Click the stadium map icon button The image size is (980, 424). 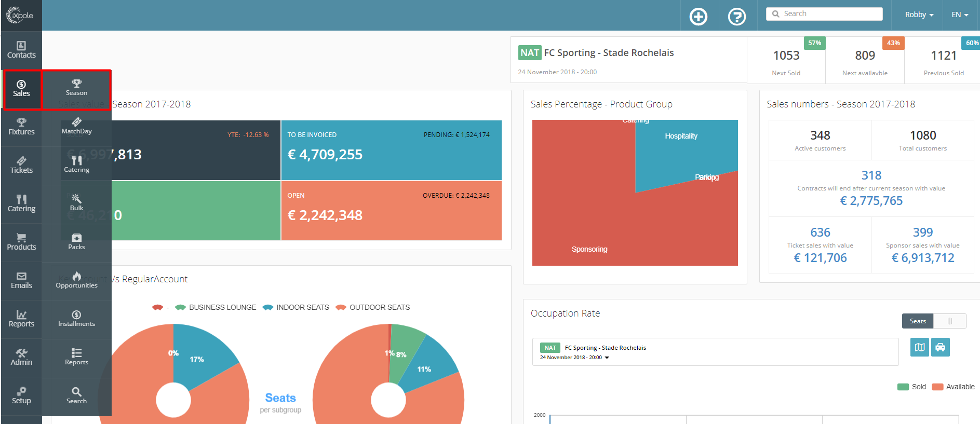click(x=920, y=347)
